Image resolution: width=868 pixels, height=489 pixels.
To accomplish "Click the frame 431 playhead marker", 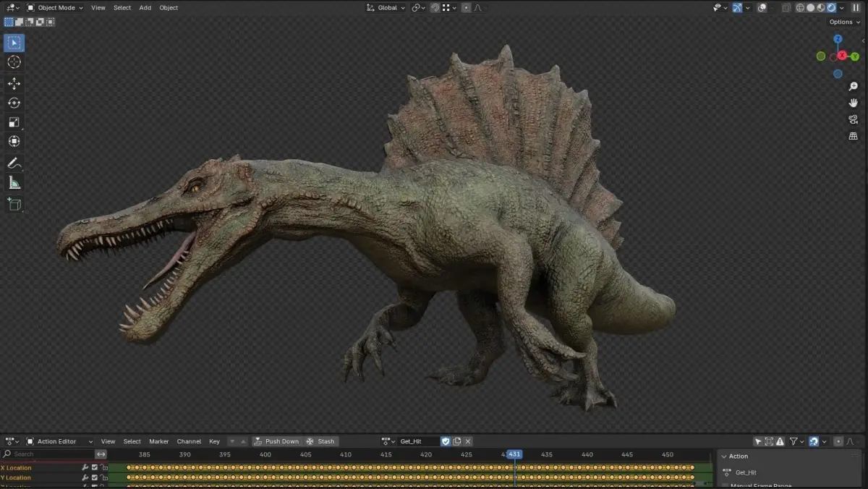I will (514, 454).
